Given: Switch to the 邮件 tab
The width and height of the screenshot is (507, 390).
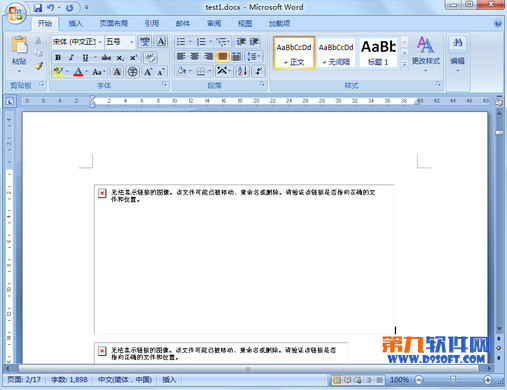Looking at the screenshot, I should (x=183, y=23).
